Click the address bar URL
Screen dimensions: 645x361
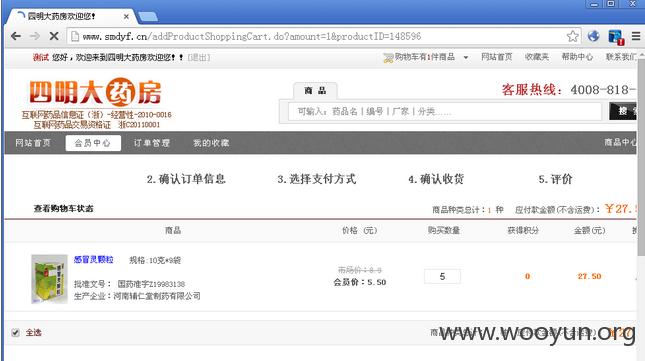[x=252, y=36]
